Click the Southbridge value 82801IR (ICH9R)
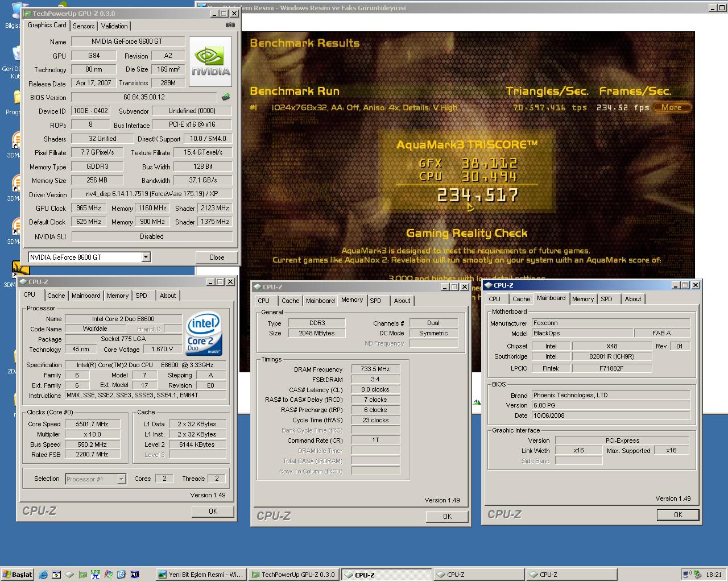728x582 pixels. pos(611,356)
